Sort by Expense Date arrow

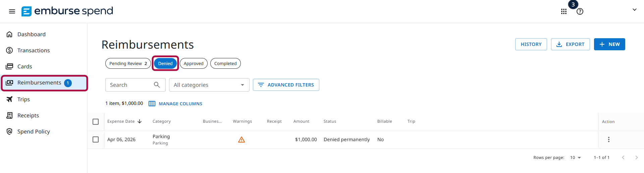tap(140, 121)
